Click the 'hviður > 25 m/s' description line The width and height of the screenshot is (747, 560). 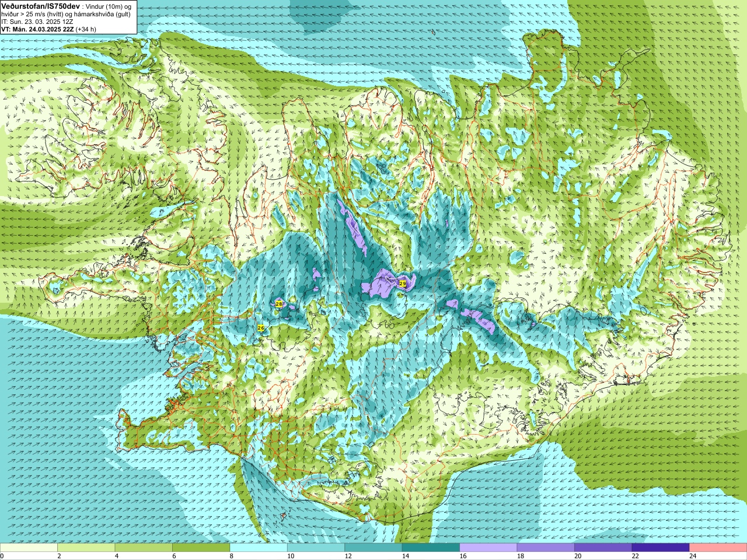66,14
